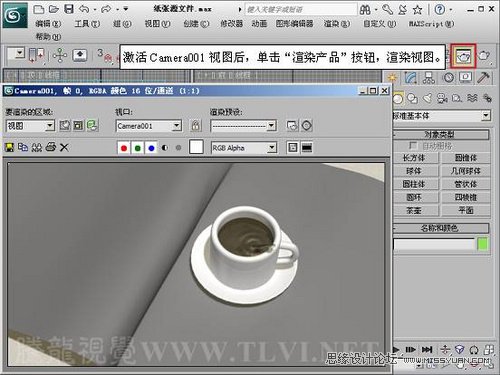The width and height of the screenshot is (500, 375).
Task: Open the Motion tab in command panel
Action: coord(448,78)
